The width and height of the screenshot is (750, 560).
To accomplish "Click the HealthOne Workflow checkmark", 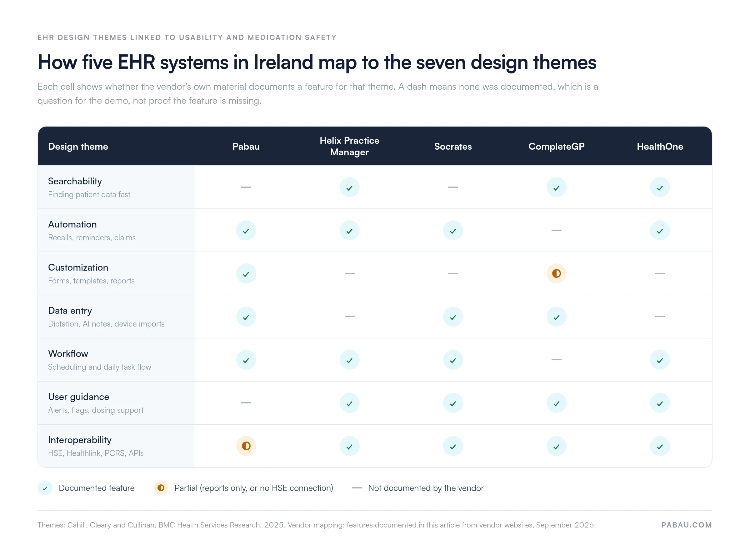I will 659,360.
